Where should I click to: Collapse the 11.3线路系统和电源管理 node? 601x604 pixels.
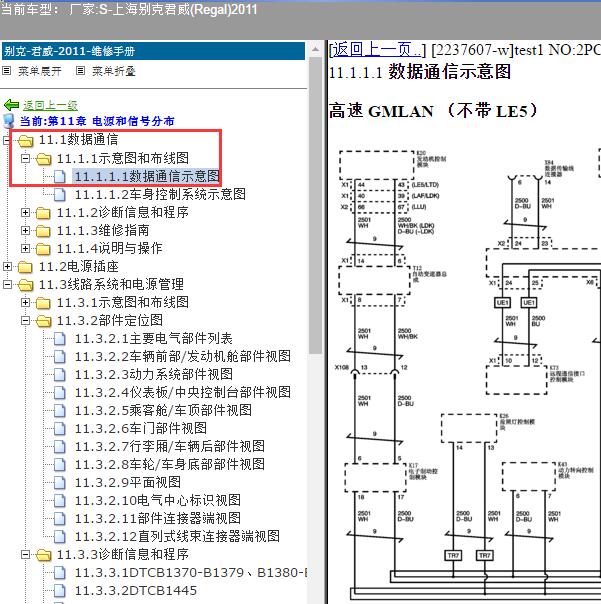click(7, 284)
